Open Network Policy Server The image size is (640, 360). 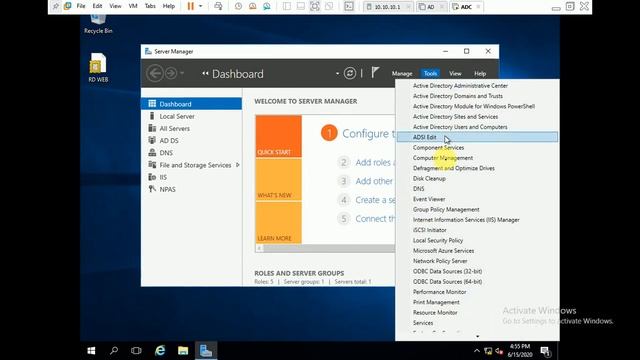tap(477, 261)
